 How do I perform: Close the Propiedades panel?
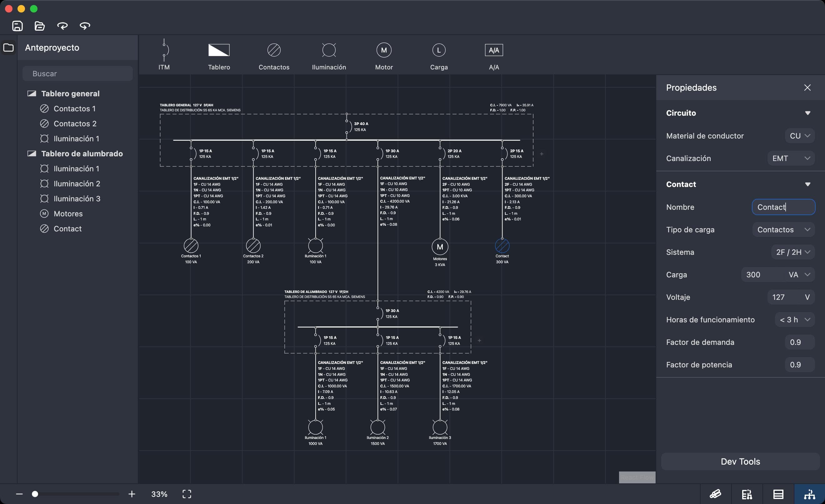(807, 88)
